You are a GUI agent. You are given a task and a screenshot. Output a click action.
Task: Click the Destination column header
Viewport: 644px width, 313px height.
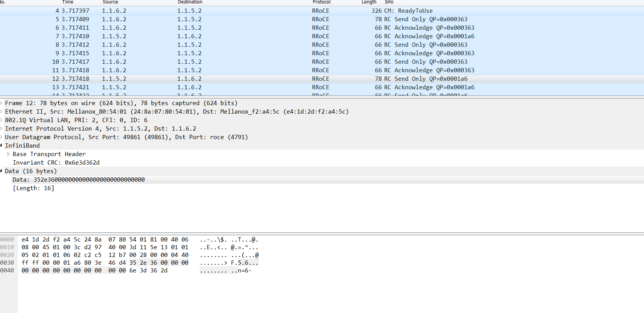(x=190, y=2)
